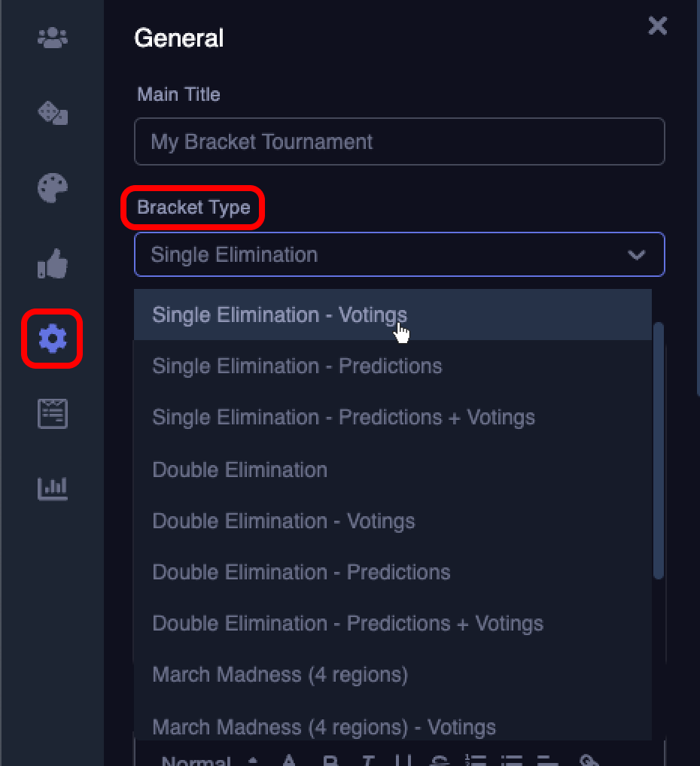700x766 pixels.
Task: Open the Bracket Type dropdown
Action: pyautogui.click(x=399, y=254)
